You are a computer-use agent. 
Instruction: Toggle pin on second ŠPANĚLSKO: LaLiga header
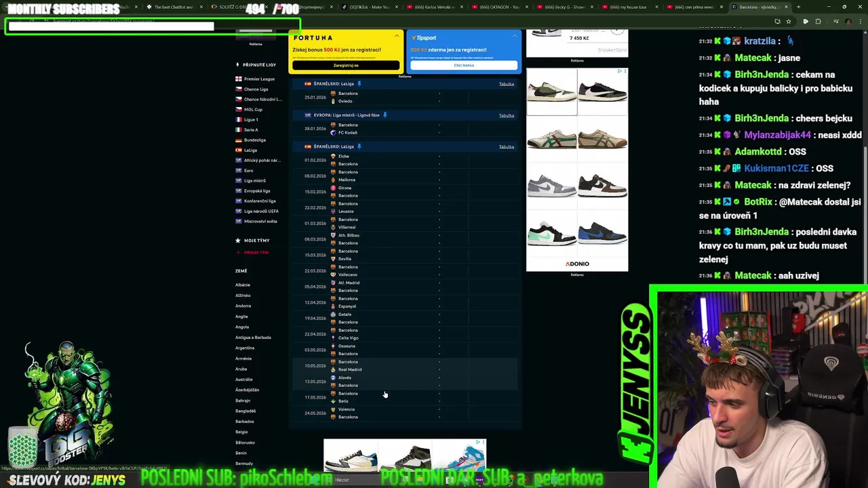coord(359,146)
